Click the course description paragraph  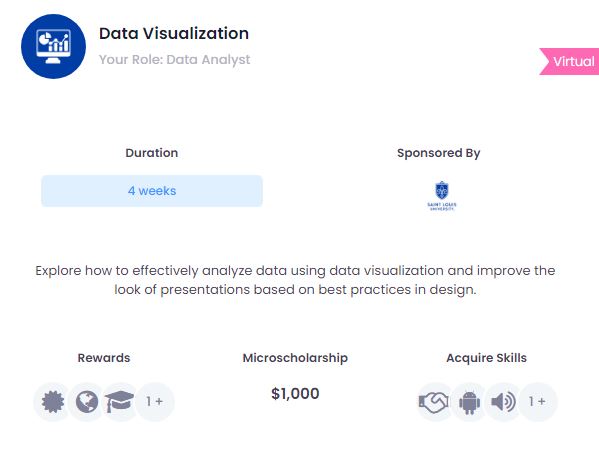click(x=295, y=280)
